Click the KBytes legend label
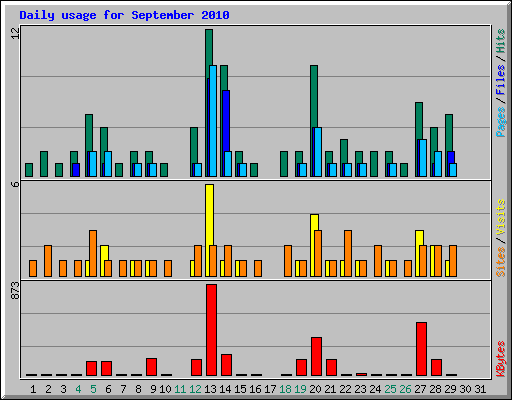The image size is (512, 400). (x=500, y=359)
